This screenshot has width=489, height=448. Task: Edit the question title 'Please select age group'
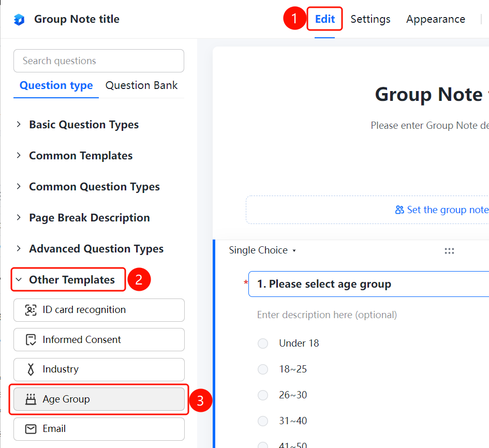click(368, 284)
